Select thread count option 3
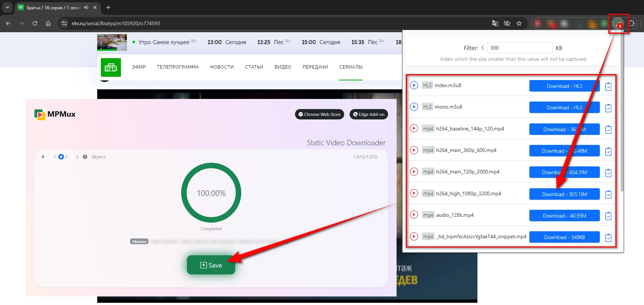644x305 pixels. pos(72,157)
